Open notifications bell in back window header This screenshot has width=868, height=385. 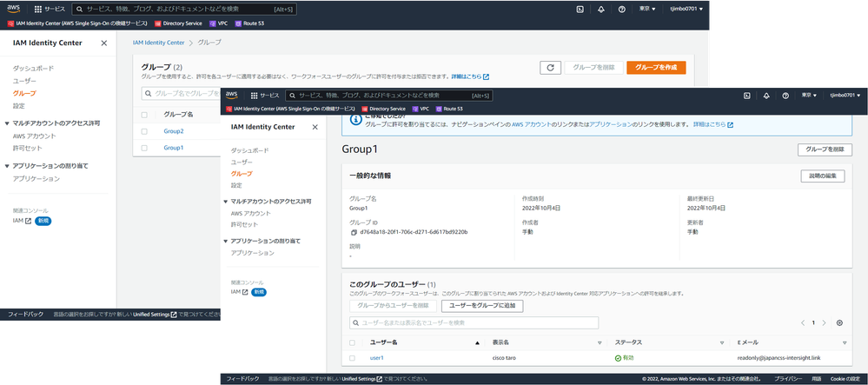pyautogui.click(x=601, y=10)
